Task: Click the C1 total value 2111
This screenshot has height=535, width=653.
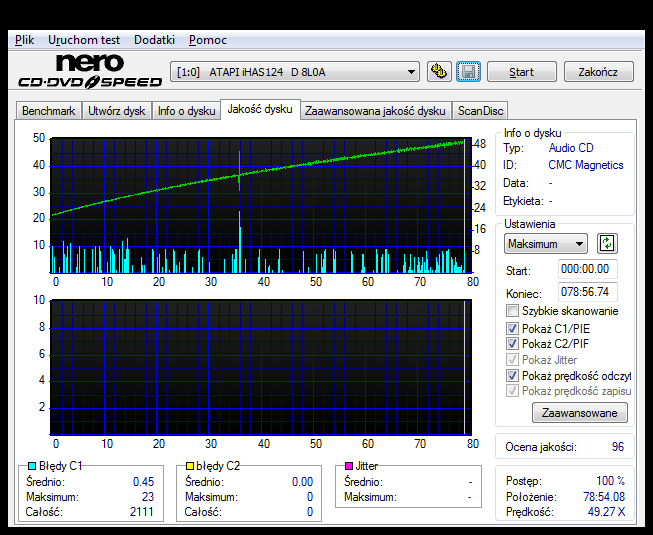Action: click(142, 512)
